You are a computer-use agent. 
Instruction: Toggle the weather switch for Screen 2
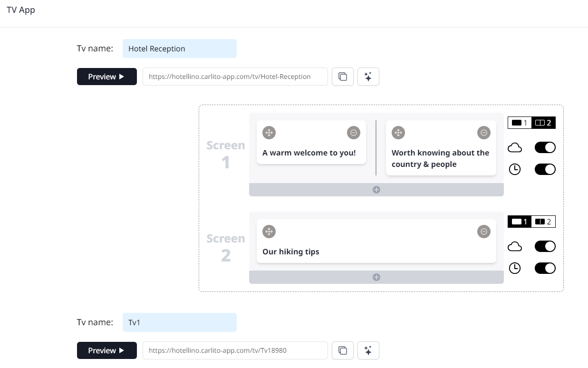[545, 246]
